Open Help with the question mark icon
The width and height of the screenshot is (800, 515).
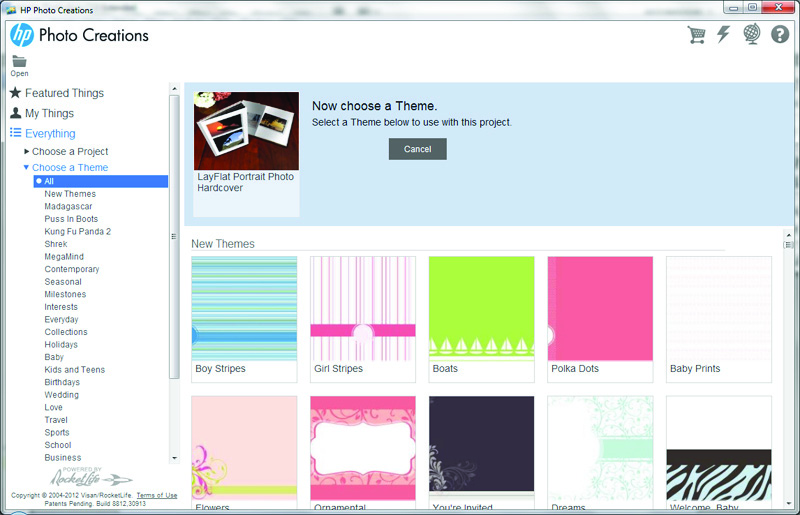tap(780, 34)
